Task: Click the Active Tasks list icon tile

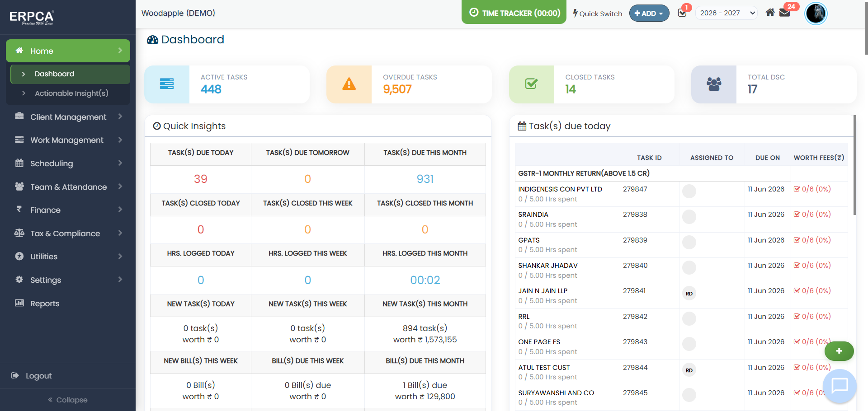Action: click(167, 84)
